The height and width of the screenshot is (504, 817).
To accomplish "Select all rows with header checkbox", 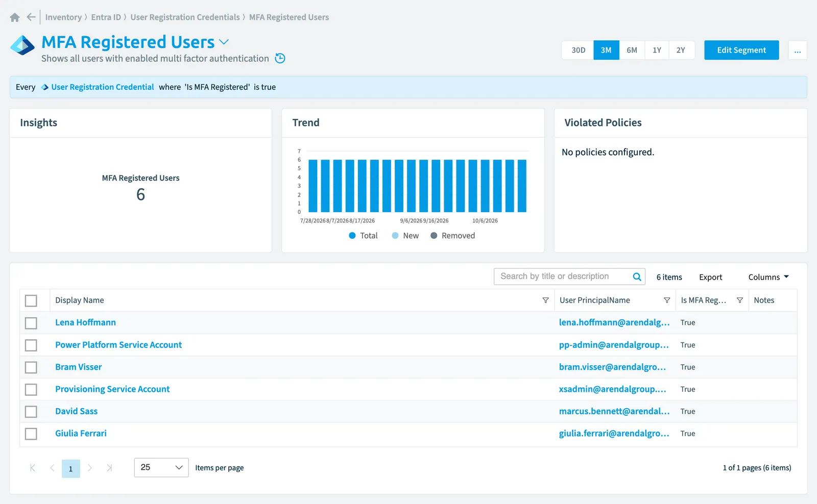I will [31, 300].
